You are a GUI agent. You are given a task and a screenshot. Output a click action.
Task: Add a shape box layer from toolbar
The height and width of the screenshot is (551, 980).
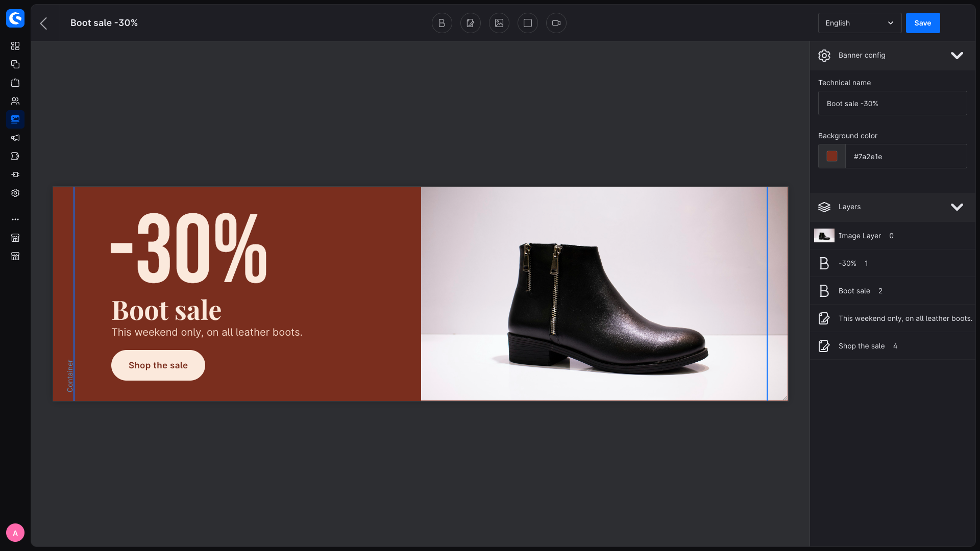pos(528,23)
